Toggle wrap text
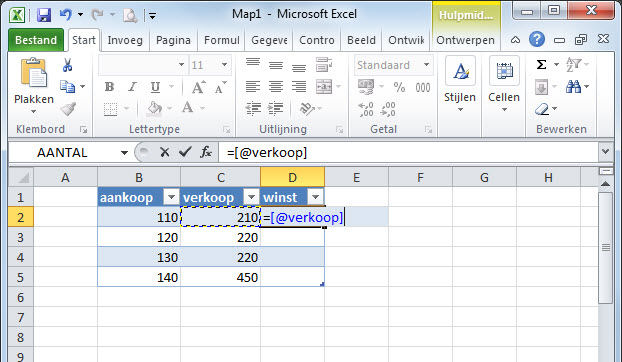The width and height of the screenshot is (622, 362). pyautogui.click(x=324, y=65)
